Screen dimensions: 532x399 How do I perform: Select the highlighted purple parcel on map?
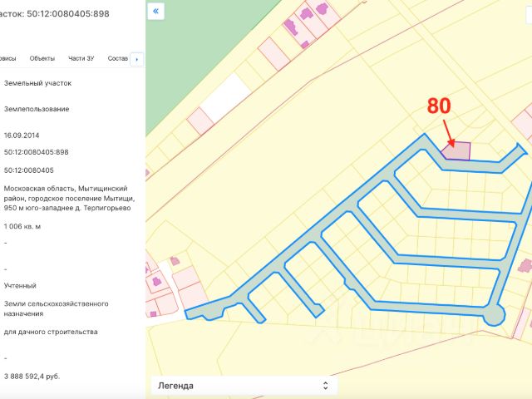point(458,151)
